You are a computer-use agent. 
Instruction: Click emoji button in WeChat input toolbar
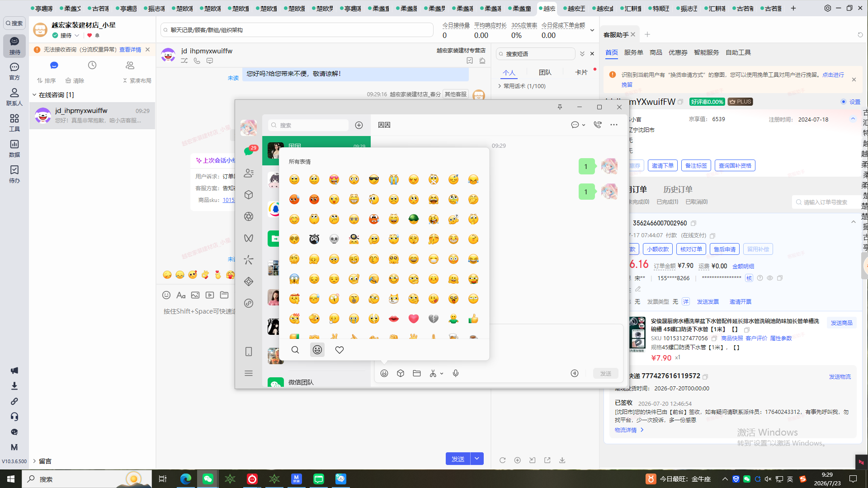(384, 373)
